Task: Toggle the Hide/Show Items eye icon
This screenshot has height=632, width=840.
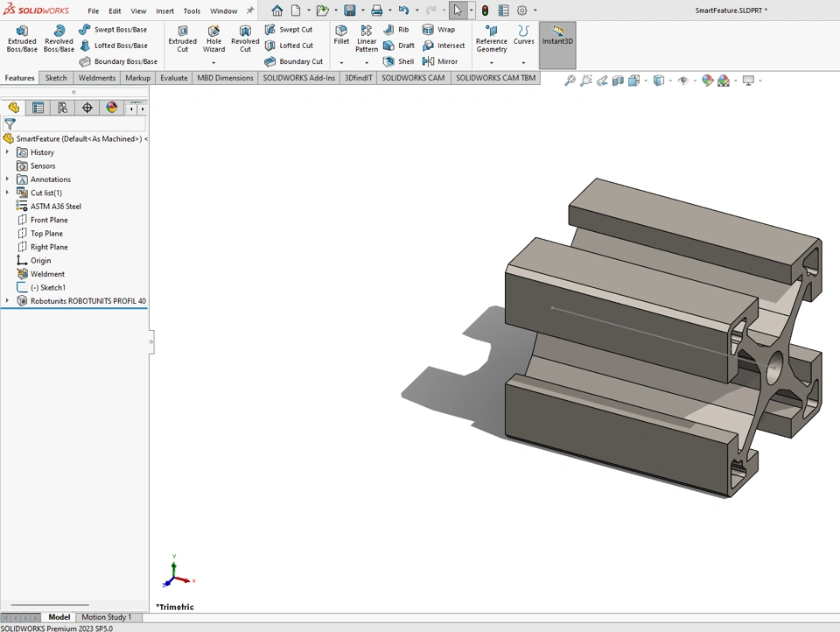Action: click(682, 81)
